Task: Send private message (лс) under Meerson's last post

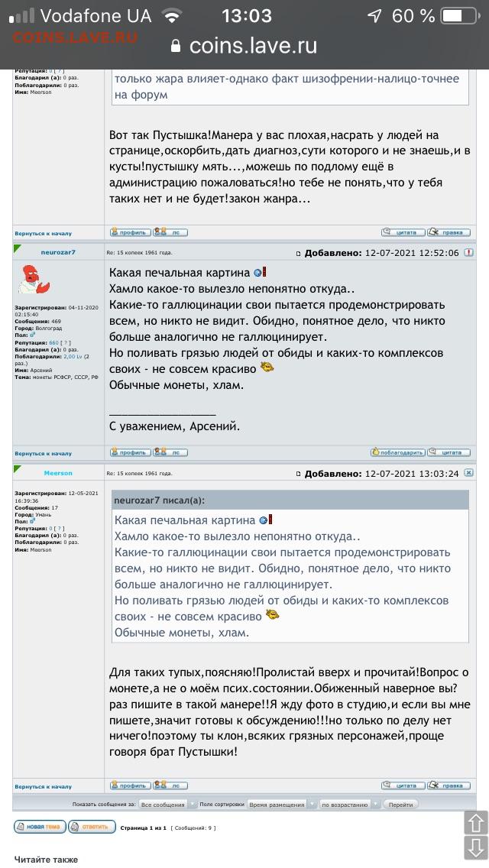Action: [170, 785]
